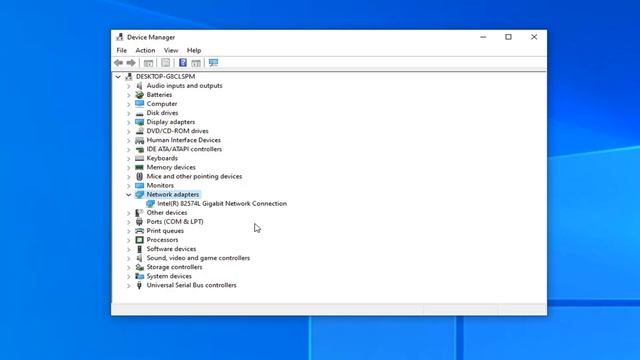Screen dimensions: 640x360
Task: Expand the Software devices category
Action: [x=129, y=249]
